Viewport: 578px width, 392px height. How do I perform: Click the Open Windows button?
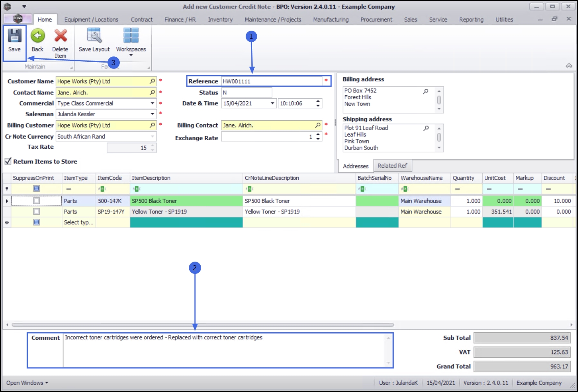tap(27, 383)
